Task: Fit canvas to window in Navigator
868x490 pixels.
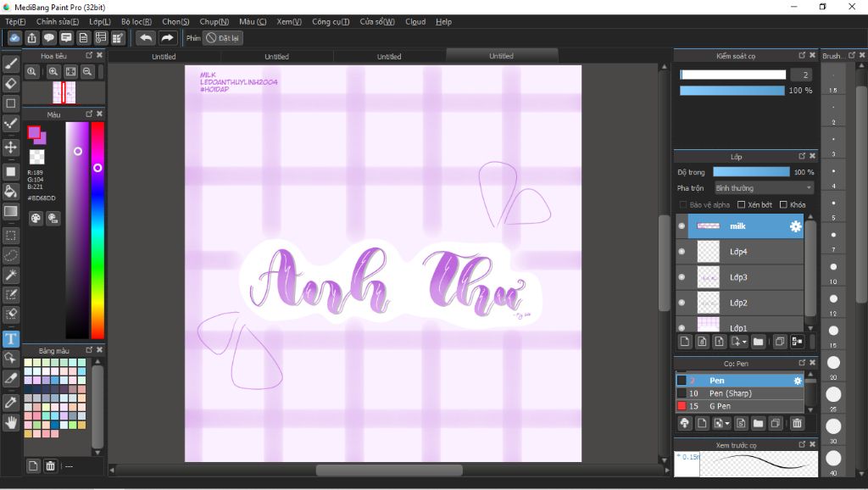Action: (x=71, y=71)
